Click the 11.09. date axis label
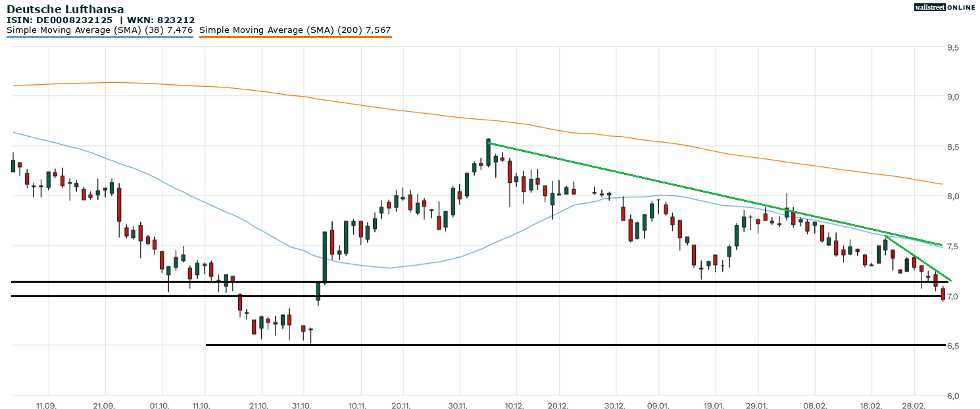Viewport: 980px width, 409px height. point(46,406)
